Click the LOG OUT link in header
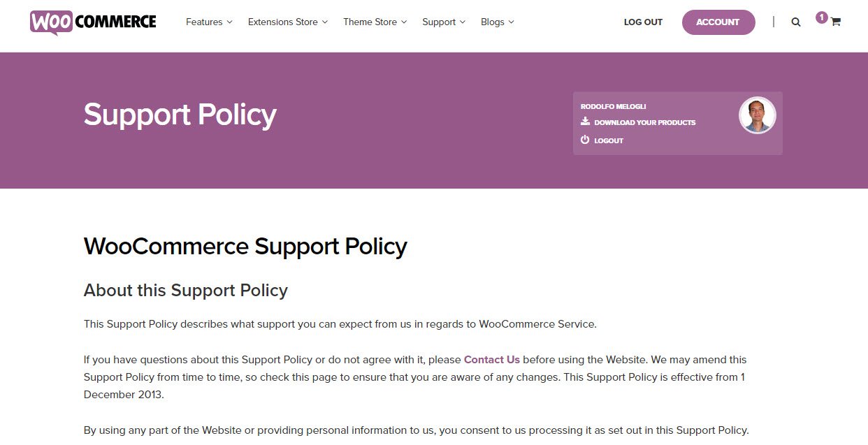This screenshot has height=445, width=868. point(643,22)
